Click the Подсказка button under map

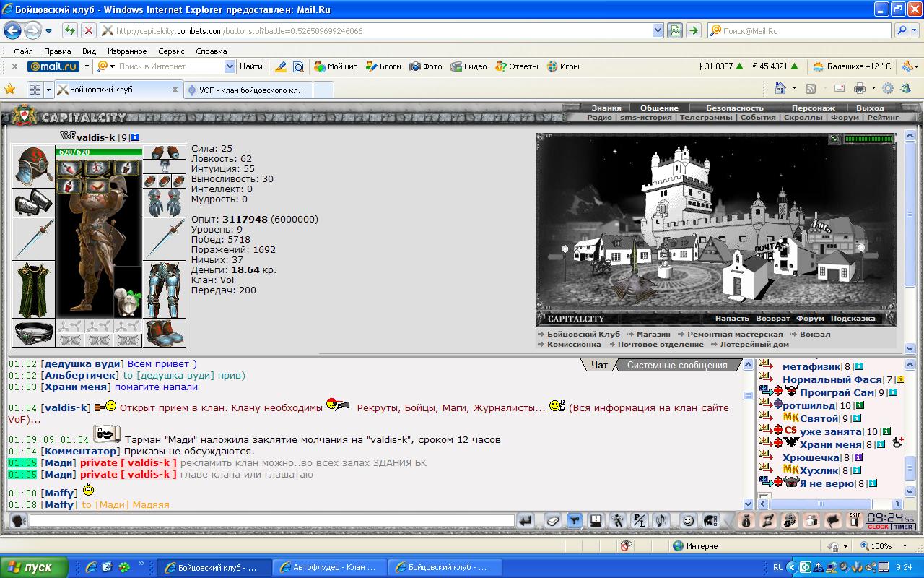pos(853,318)
